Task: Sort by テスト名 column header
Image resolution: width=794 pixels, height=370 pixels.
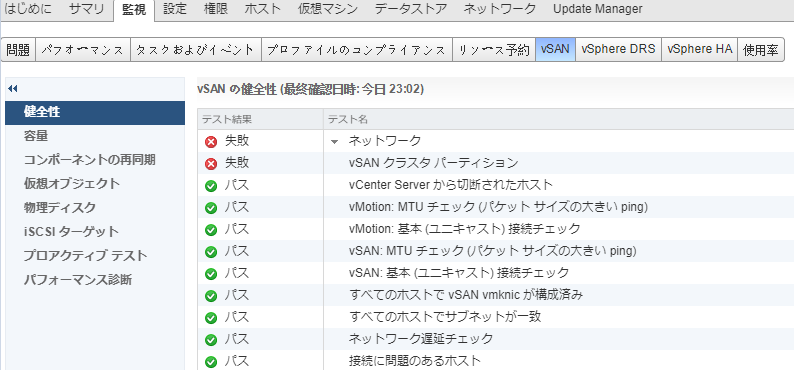Action: 559,119
